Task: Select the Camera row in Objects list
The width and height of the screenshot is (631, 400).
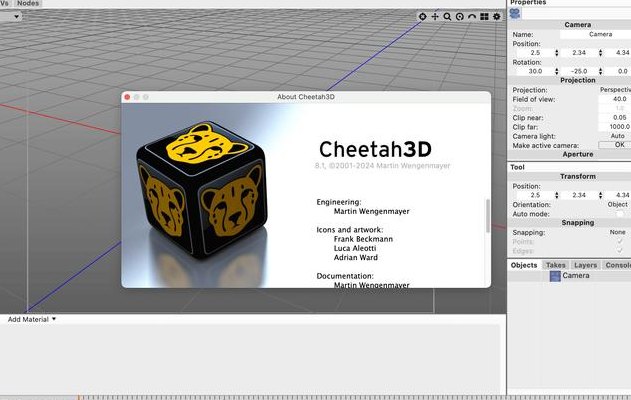Action: coord(569,276)
